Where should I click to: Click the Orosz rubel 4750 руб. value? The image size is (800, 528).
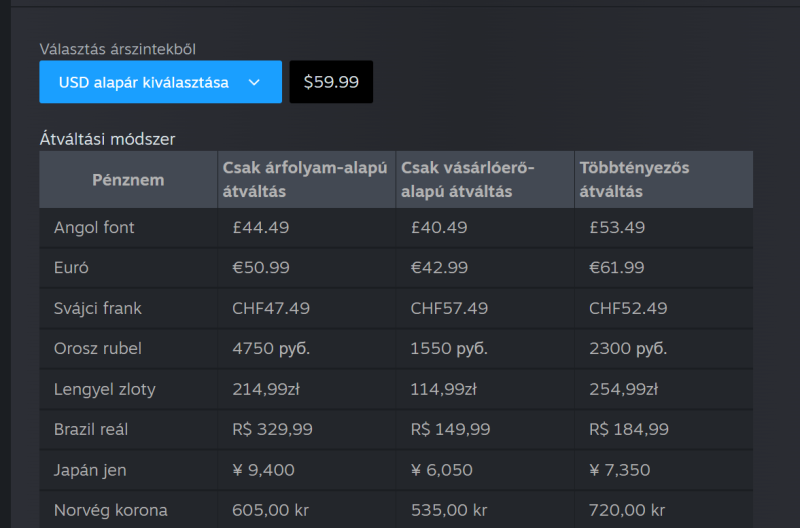271,349
